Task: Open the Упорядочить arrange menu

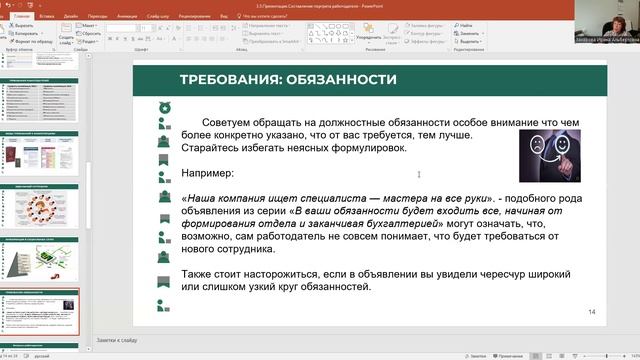Action: (x=369, y=33)
